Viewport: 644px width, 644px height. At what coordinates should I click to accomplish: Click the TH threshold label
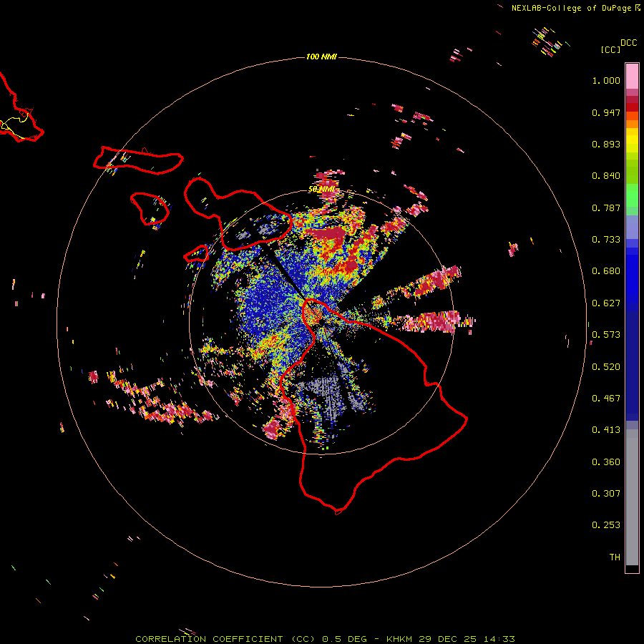pos(615,557)
